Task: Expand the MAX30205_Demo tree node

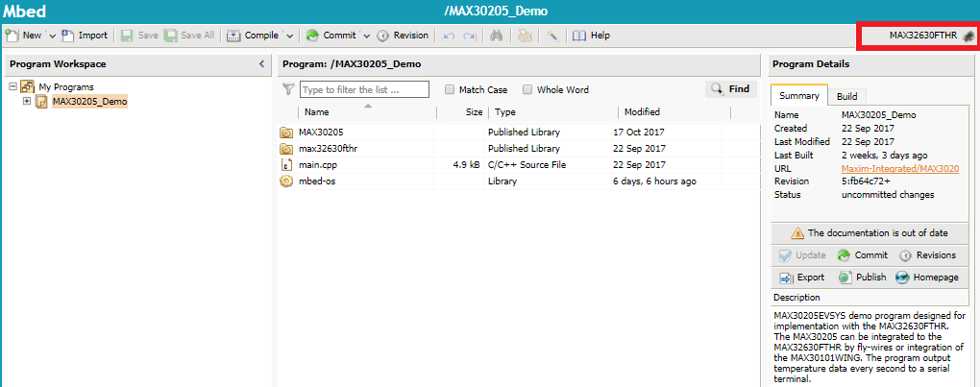Action: click(26, 101)
